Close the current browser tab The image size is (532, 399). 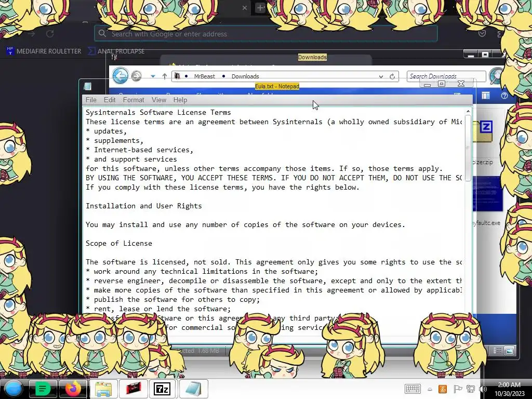[x=245, y=7]
